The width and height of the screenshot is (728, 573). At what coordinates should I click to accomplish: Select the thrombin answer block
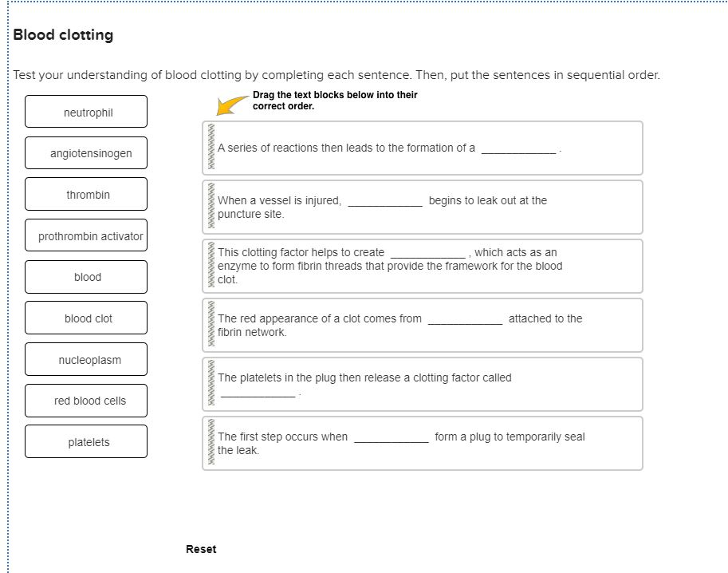pyautogui.click(x=86, y=194)
